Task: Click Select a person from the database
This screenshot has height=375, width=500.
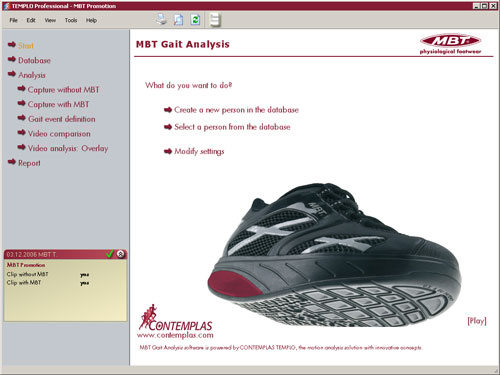Action: pos(232,127)
